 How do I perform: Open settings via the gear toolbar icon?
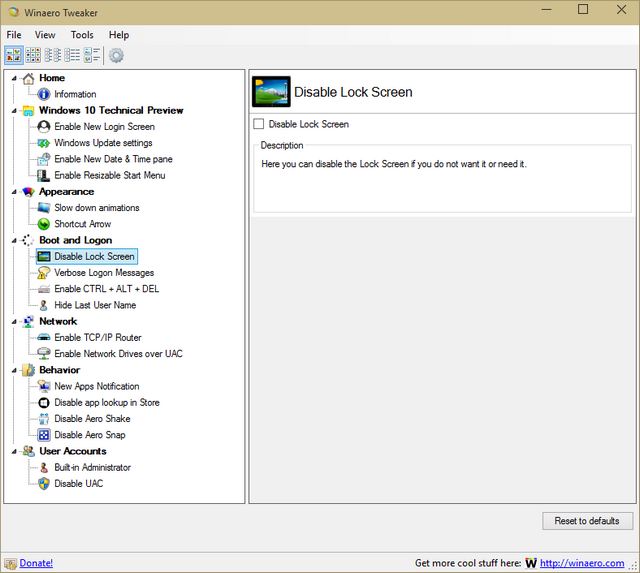point(116,55)
